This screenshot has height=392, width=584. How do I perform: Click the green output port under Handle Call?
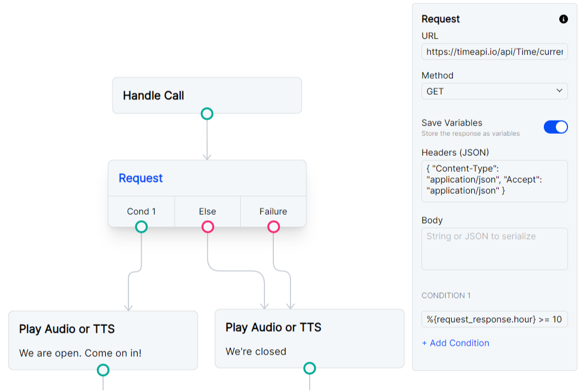click(207, 114)
